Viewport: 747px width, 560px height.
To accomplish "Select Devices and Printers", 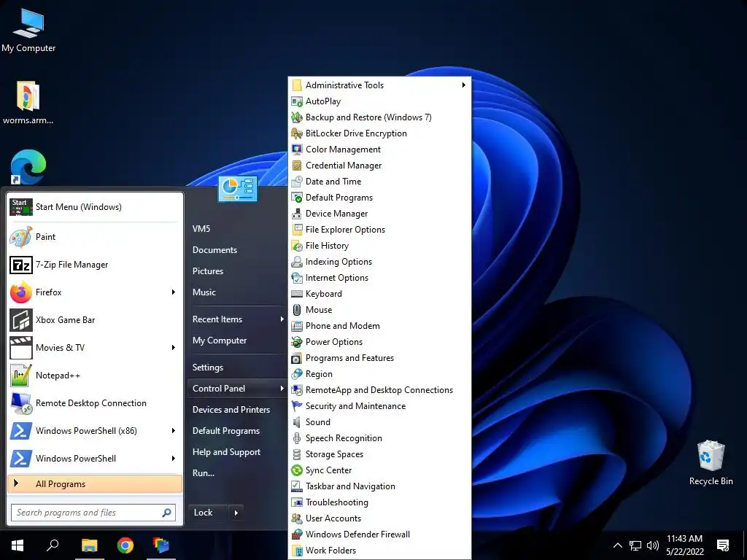I will [x=231, y=410].
